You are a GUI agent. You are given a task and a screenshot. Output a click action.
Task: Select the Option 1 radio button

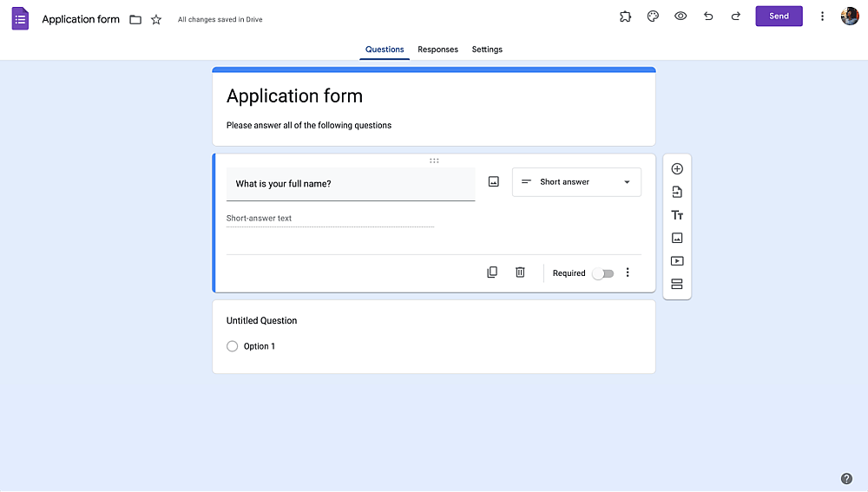(x=232, y=346)
